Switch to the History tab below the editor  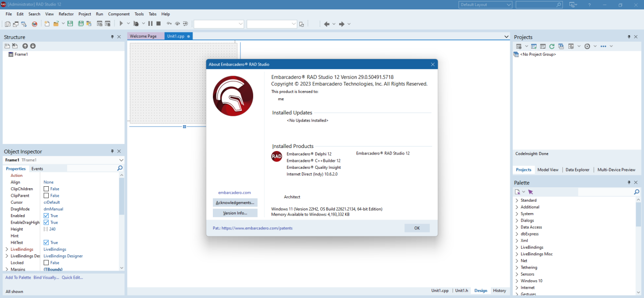pyautogui.click(x=499, y=291)
